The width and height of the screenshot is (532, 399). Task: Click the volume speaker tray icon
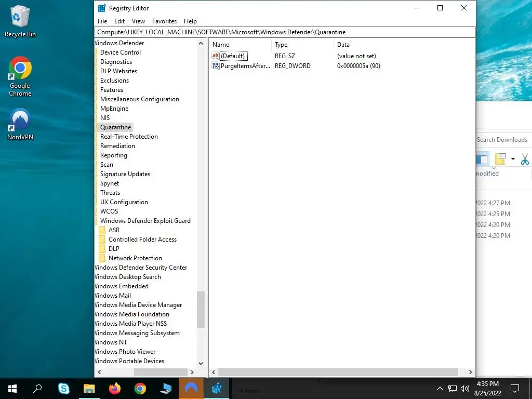(x=465, y=389)
